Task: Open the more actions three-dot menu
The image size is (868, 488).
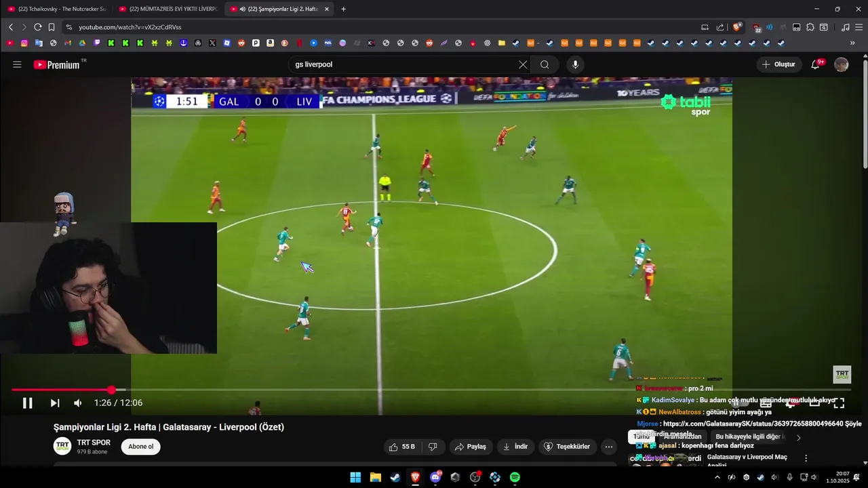Action: [x=609, y=447]
